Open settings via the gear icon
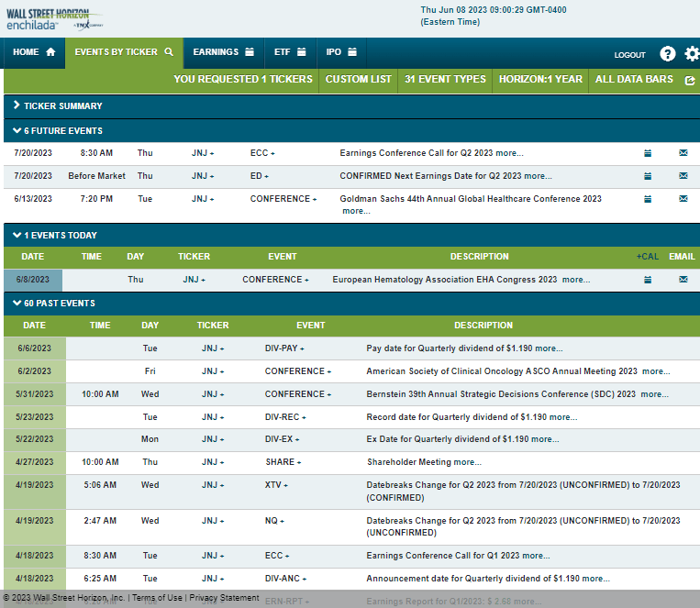The width and height of the screenshot is (700, 608). point(692,54)
